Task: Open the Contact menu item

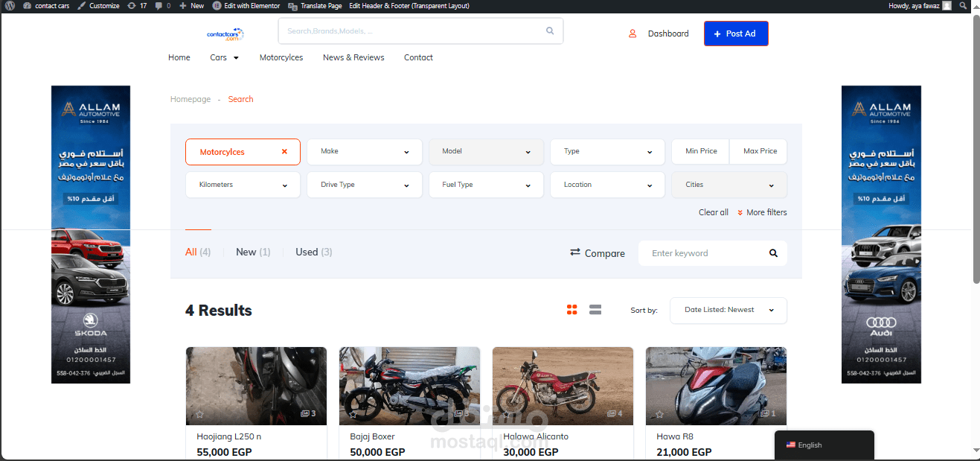Action: coord(418,57)
